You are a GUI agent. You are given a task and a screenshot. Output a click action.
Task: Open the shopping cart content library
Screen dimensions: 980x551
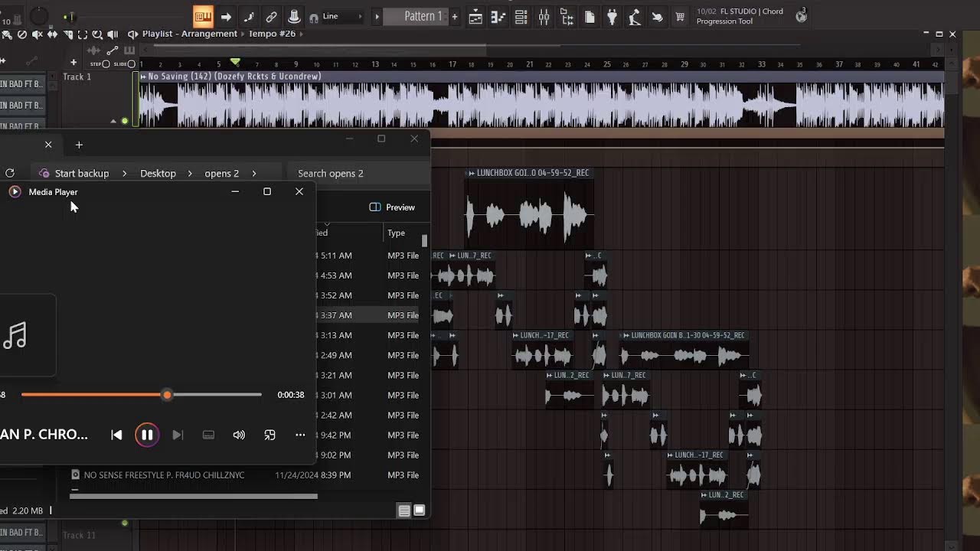pyautogui.click(x=680, y=16)
